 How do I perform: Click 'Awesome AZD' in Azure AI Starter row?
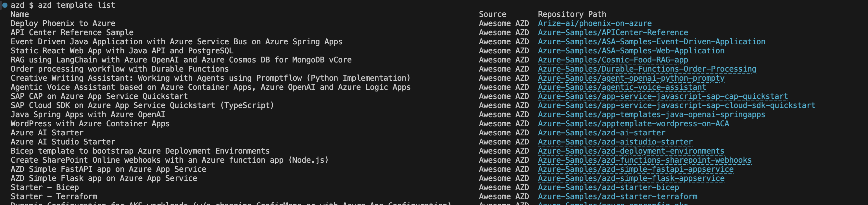(x=504, y=133)
